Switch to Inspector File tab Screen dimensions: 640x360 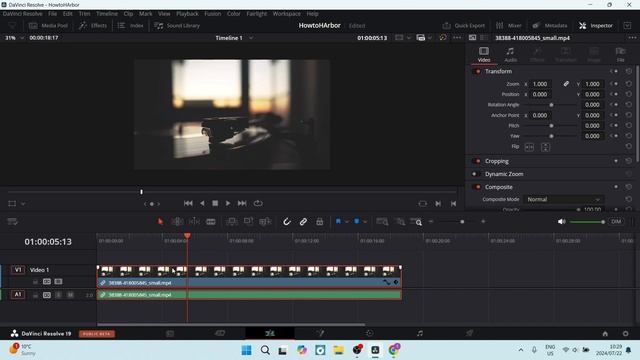click(x=620, y=54)
